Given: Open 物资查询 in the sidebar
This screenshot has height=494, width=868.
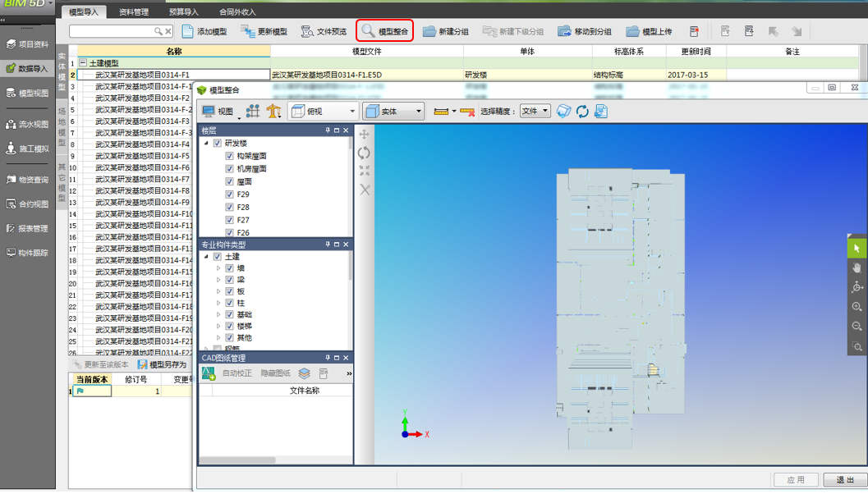Looking at the screenshot, I should tap(28, 179).
